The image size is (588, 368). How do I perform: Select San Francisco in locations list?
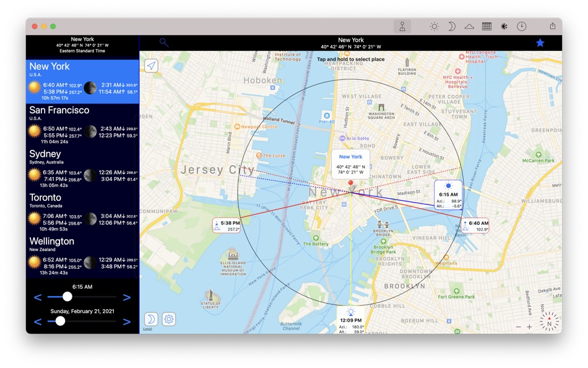82,125
